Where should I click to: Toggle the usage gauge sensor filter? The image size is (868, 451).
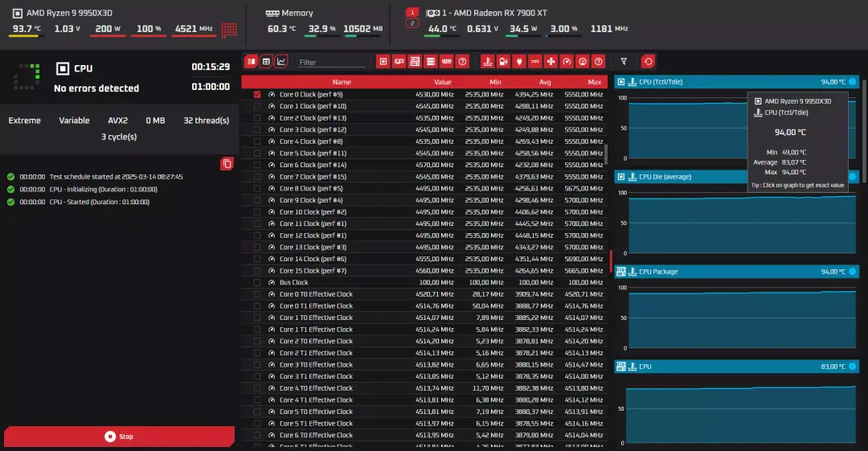coord(583,61)
